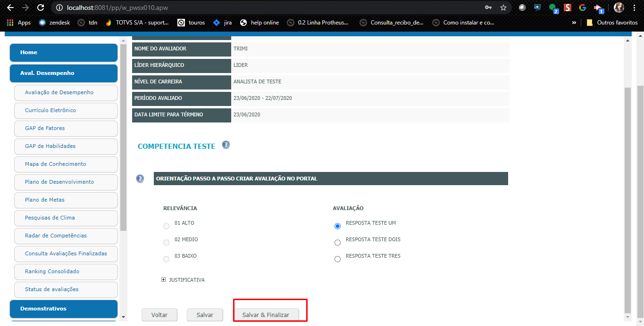644x326 pixels.
Task: Reload the page with refresh icon
Action: 41,8
